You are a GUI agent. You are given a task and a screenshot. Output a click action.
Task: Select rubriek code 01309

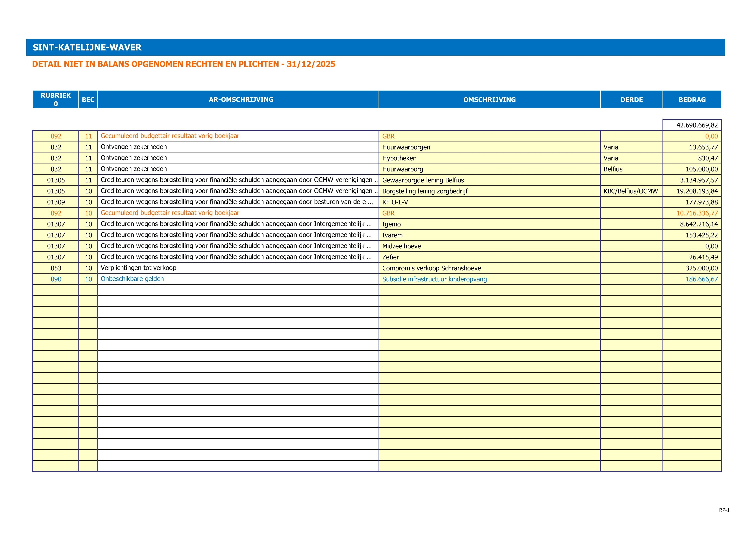point(56,202)
